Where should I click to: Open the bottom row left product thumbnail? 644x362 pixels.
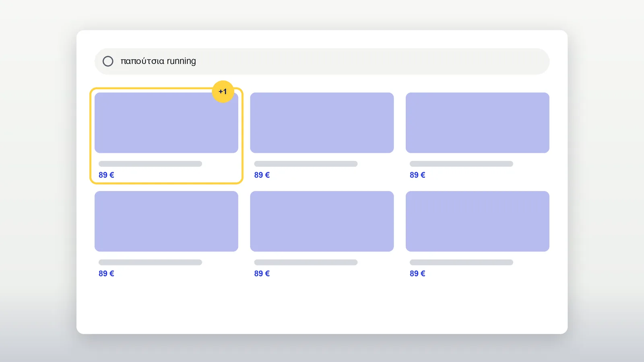(x=166, y=221)
